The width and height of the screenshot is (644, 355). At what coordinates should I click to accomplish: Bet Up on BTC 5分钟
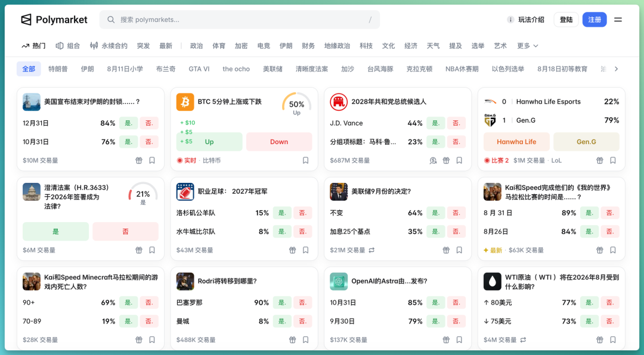[209, 142]
